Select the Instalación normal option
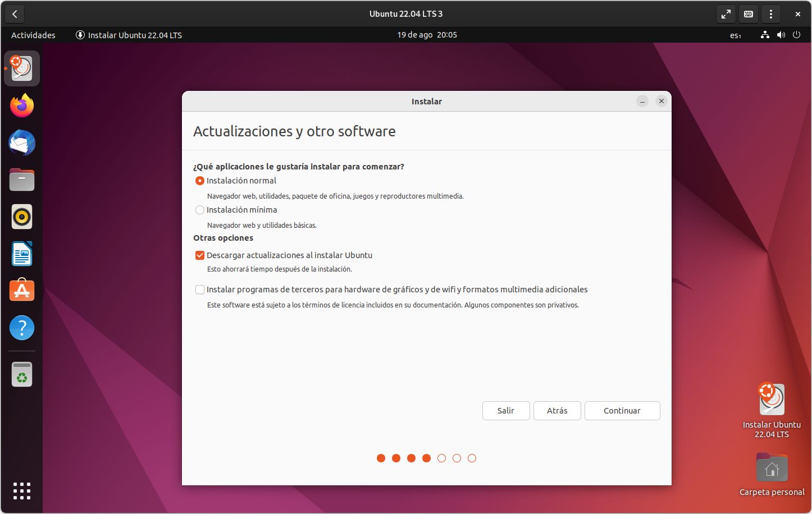 (199, 181)
